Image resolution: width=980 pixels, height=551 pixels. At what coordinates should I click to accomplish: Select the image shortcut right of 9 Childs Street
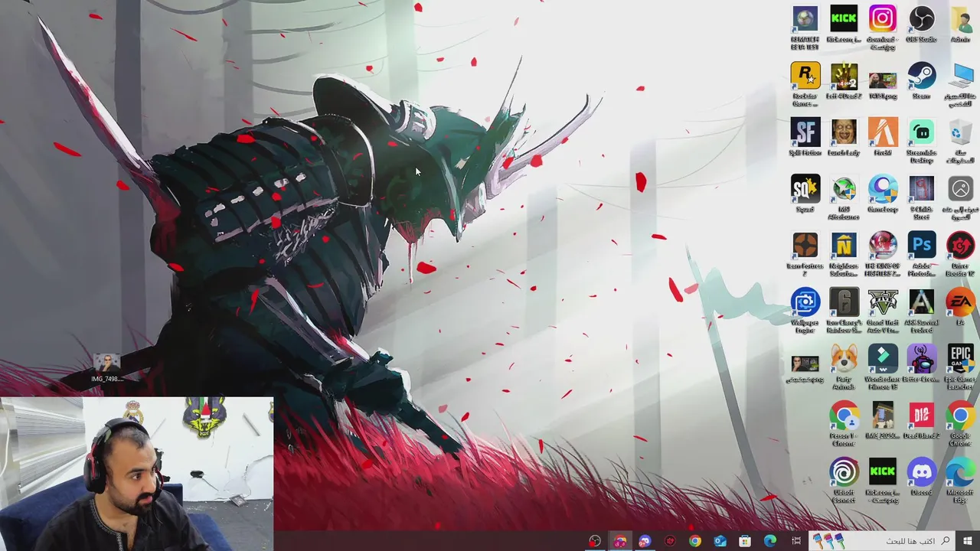click(960, 197)
